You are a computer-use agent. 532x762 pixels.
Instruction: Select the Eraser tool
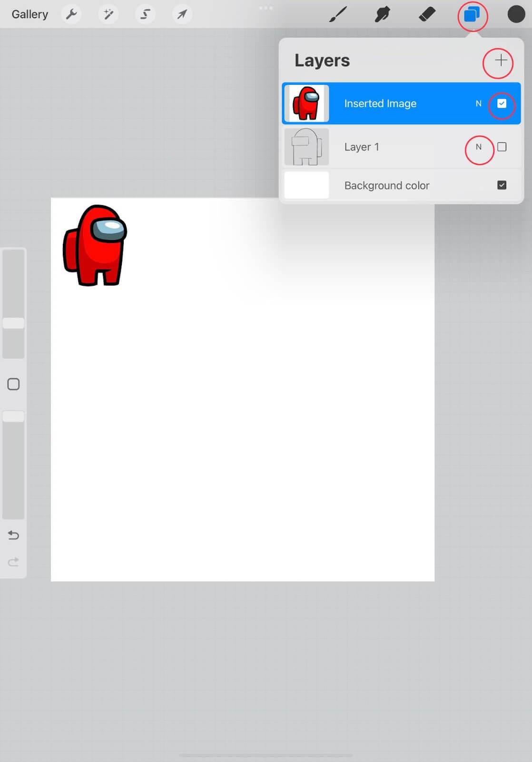pyautogui.click(x=427, y=14)
